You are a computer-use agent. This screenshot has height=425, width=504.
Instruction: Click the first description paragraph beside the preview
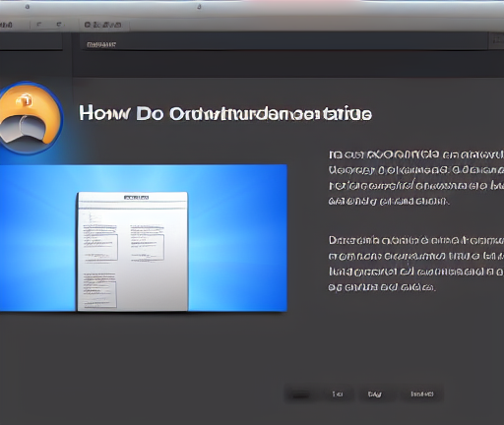pos(416,178)
